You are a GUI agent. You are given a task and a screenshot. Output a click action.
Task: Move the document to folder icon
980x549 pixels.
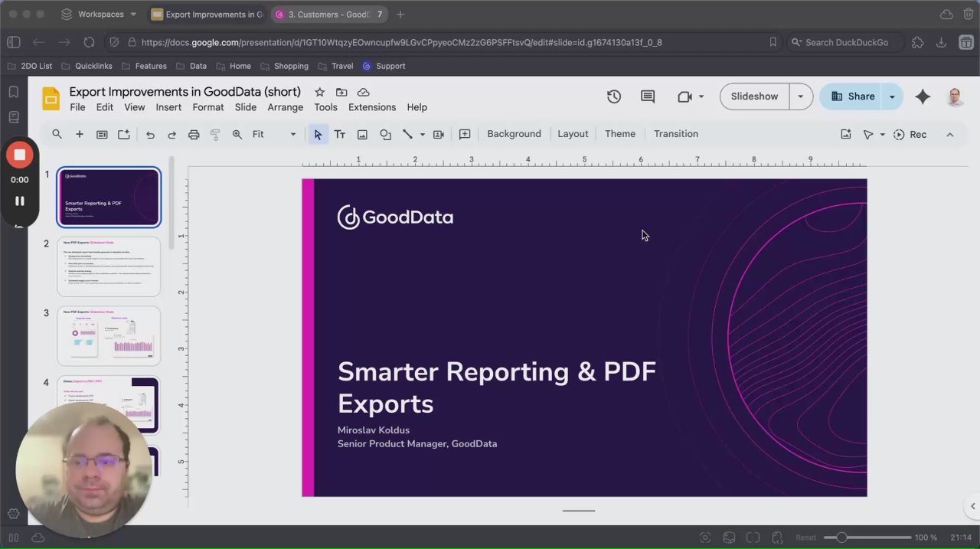(x=341, y=92)
